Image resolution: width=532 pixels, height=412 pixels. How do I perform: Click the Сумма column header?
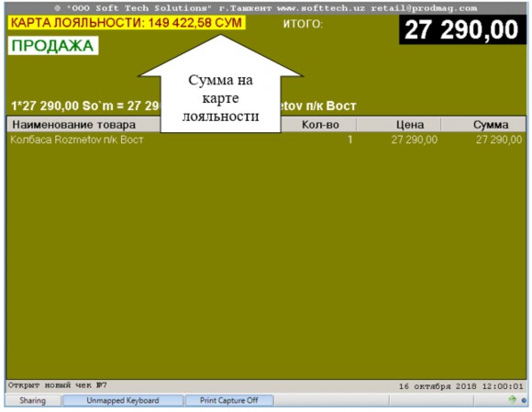click(x=491, y=125)
